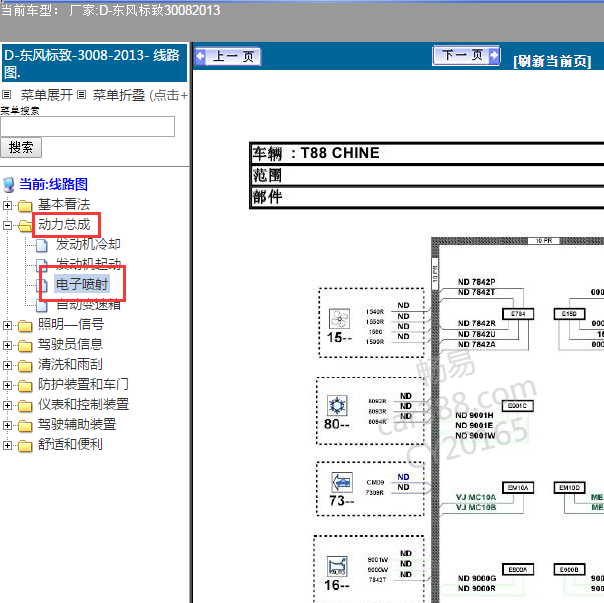The image size is (604, 603).
Task: Click the document icon of 发动机冷却
Action: tap(42, 245)
